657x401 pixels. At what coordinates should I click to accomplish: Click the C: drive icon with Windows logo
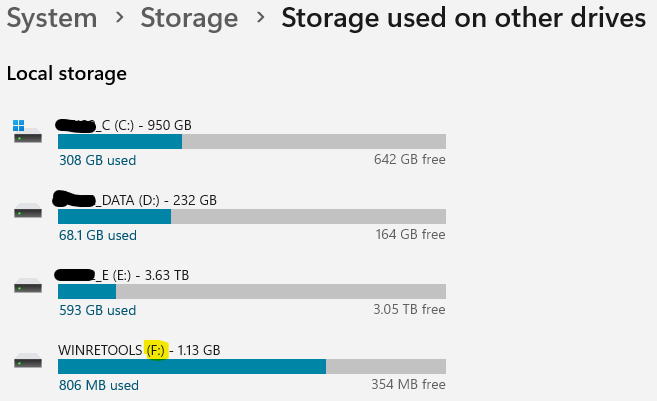tap(27, 132)
